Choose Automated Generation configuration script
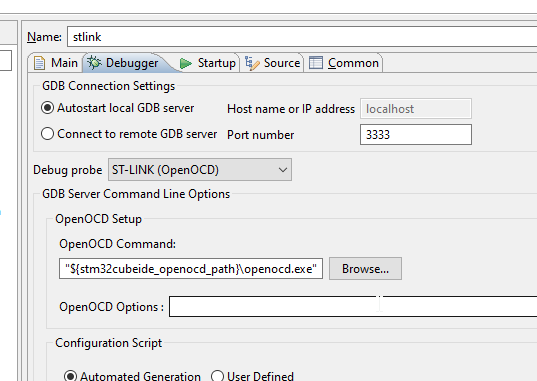537x381 pixels. click(x=132, y=376)
